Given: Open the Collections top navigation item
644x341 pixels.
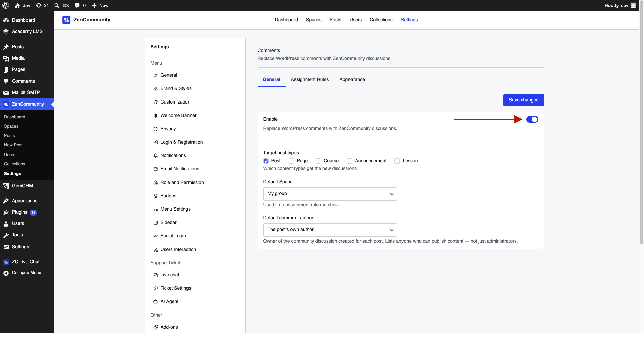Looking at the screenshot, I should tap(381, 20).
